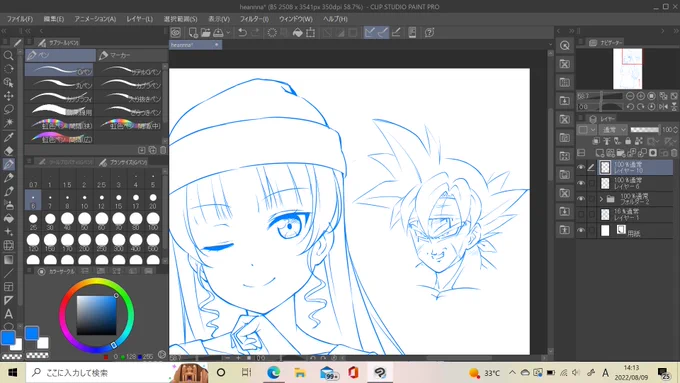The width and height of the screenshot is (680, 383).
Task: Select the Object operation tool
Action: (x=8, y=82)
